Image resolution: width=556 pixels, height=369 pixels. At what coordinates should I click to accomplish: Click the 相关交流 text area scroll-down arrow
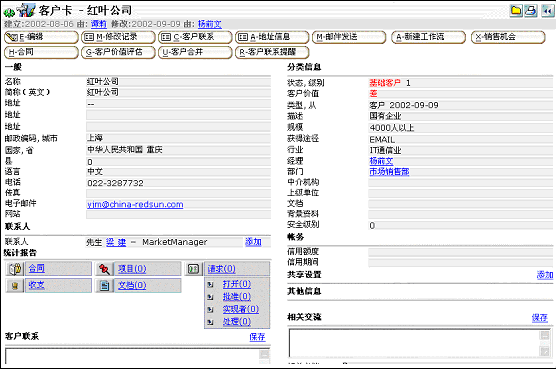coord(545,351)
